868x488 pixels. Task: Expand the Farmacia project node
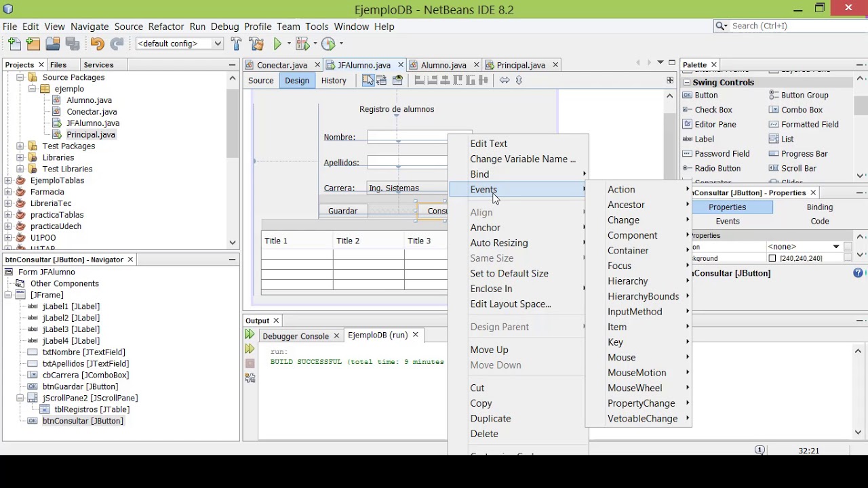[x=7, y=192]
